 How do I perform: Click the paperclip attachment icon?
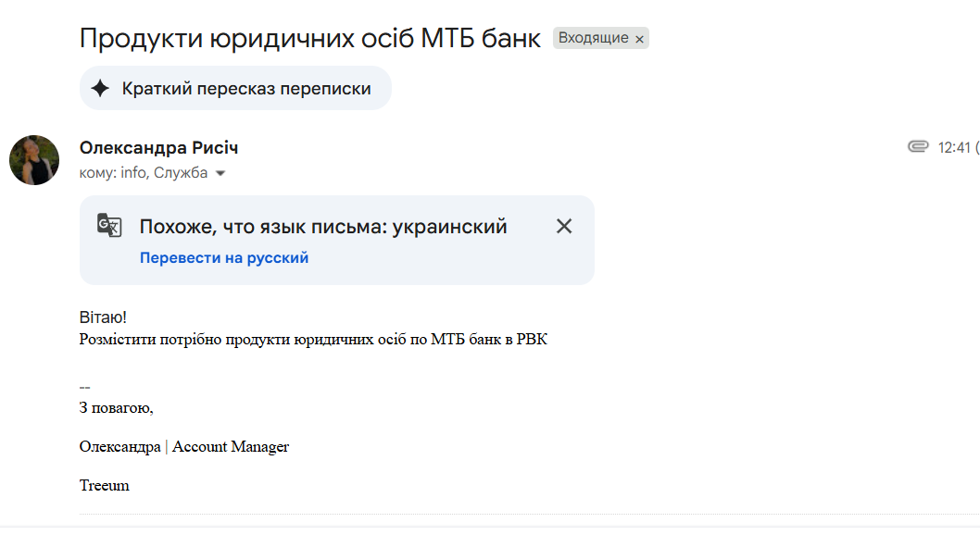tap(918, 146)
